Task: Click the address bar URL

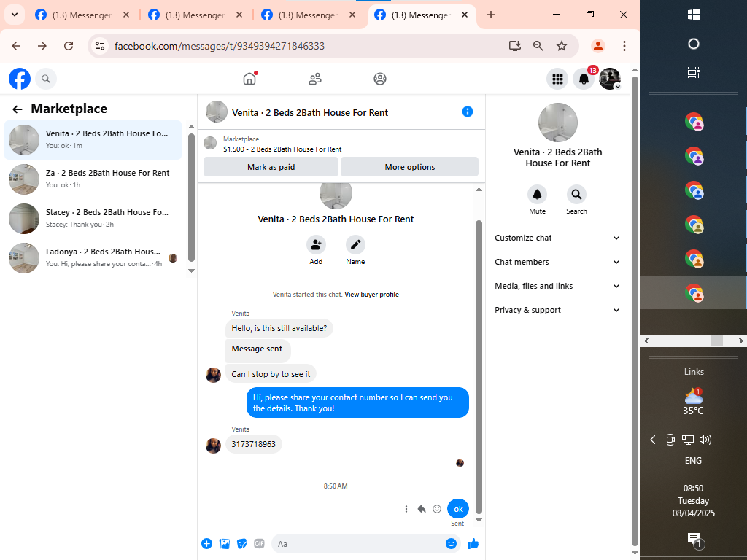Action: [219, 46]
